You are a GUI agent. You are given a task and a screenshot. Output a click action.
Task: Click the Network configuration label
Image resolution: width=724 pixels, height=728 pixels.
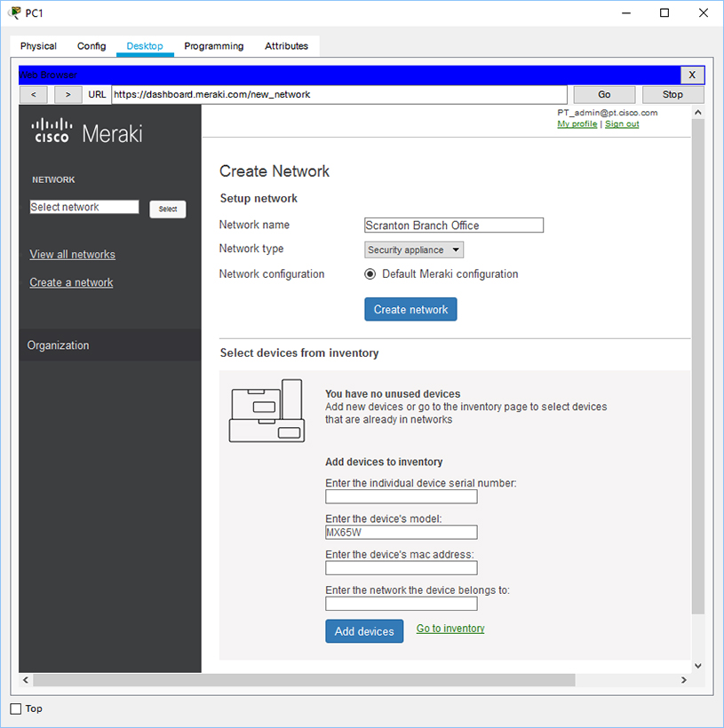(x=272, y=274)
